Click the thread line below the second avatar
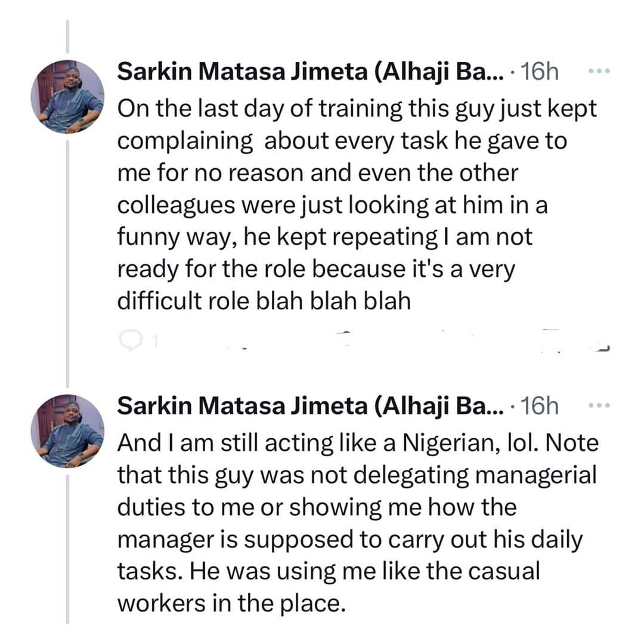The height and width of the screenshot is (644, 644). (67, 537)
